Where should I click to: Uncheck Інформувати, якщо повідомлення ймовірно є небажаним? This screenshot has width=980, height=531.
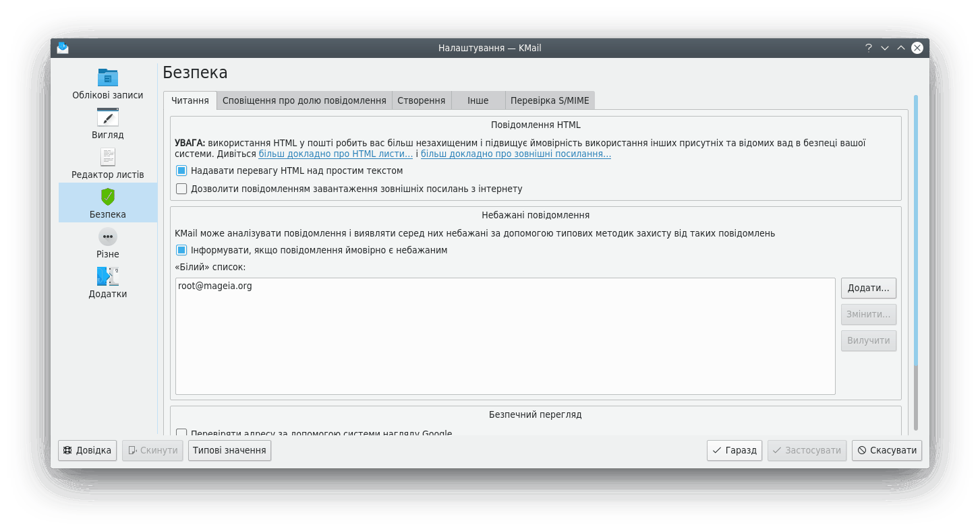pos(181,251)
